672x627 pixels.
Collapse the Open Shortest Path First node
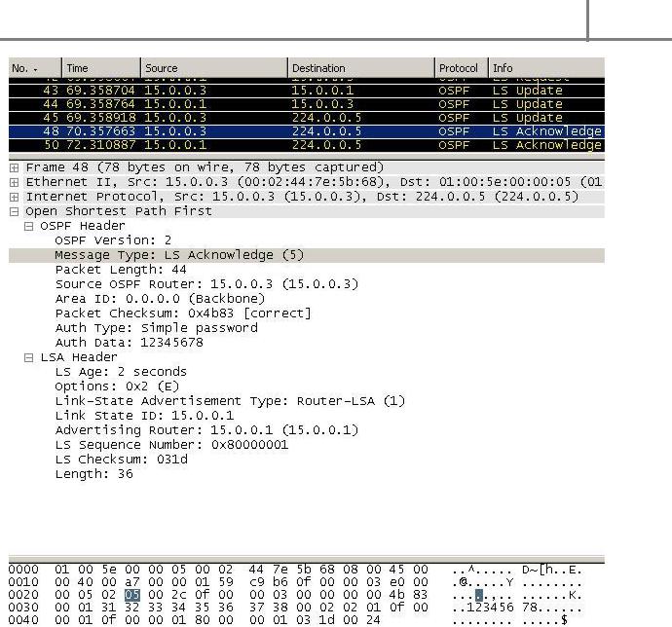14,211
